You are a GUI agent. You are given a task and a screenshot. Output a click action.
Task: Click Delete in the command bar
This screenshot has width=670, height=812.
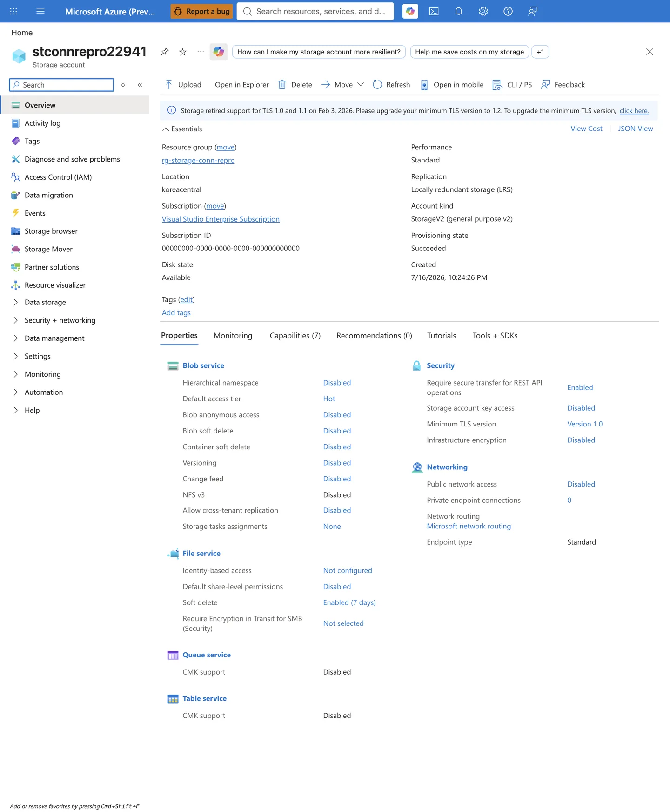point(295,84)
